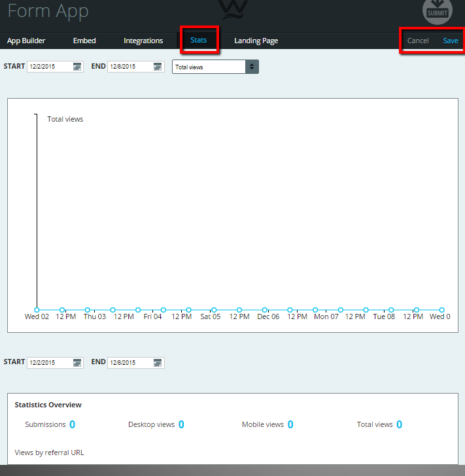Click the Cancel link
This screenshot has height=476, width=465.
(418, 41)
